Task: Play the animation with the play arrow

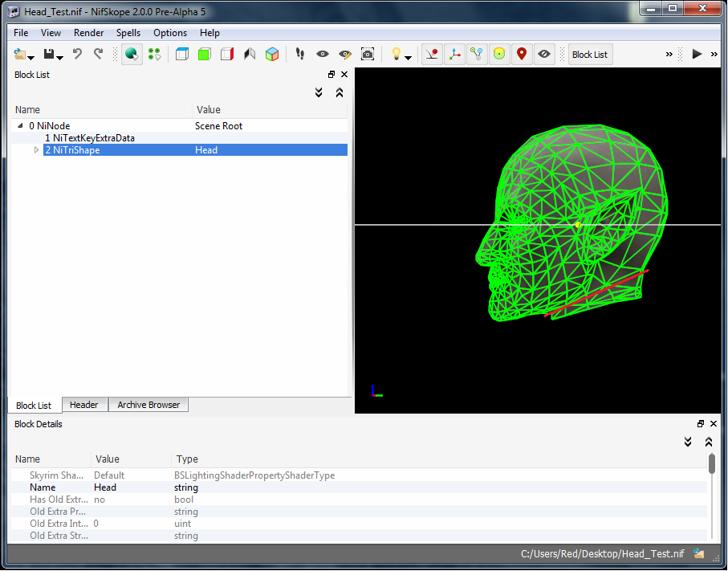Action: coord(697,55)
